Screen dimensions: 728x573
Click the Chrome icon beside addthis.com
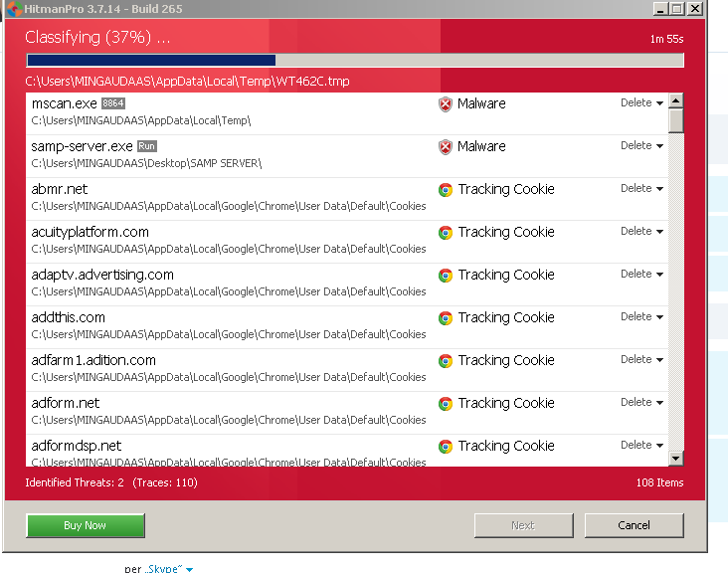446,318
